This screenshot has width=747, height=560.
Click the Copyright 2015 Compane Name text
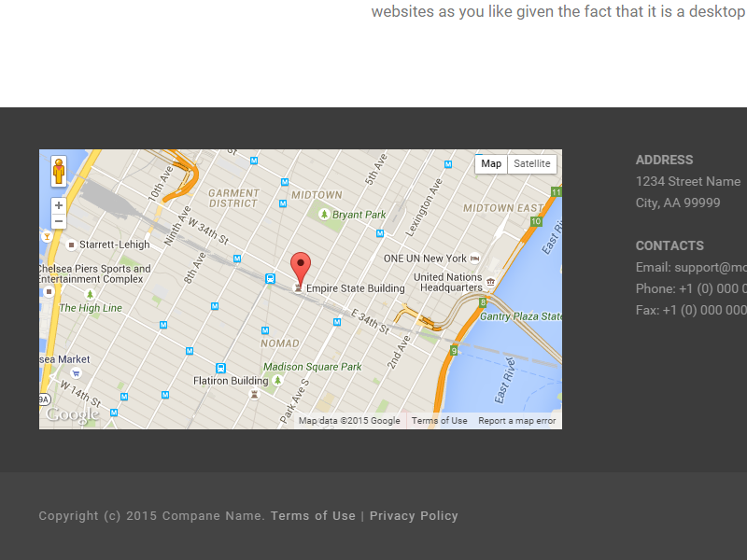point(151,516)
